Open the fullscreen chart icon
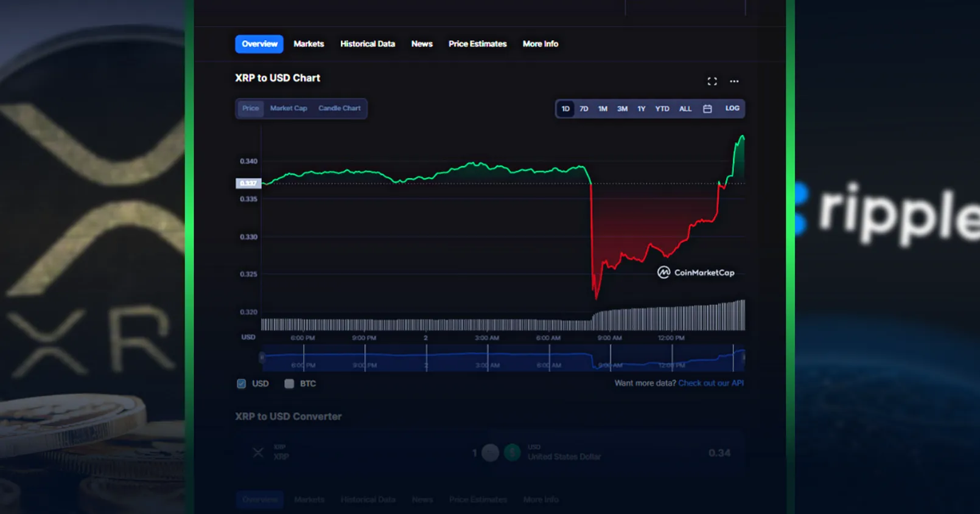Image resolution: width=980 pixels, height=514 pixels. point(712,81)
